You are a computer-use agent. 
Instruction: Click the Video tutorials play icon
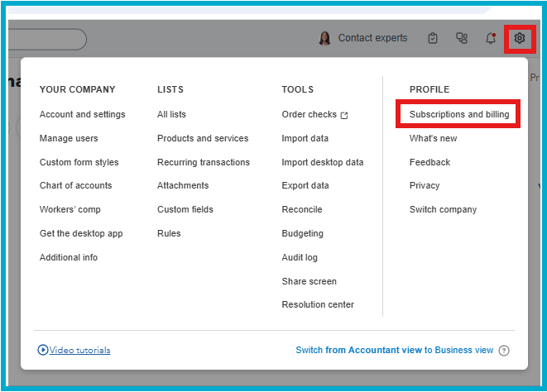point(43,351)
